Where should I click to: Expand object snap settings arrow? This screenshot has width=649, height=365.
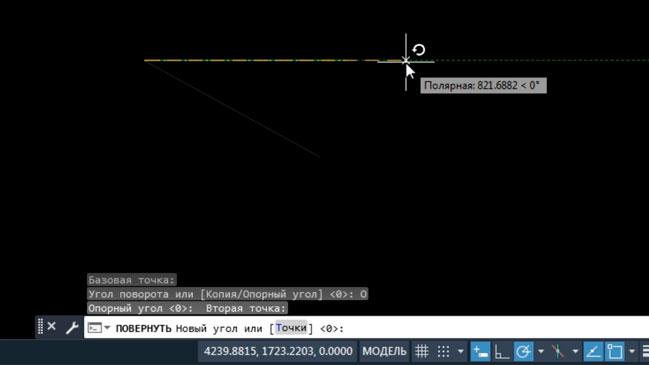click(632, 351)
